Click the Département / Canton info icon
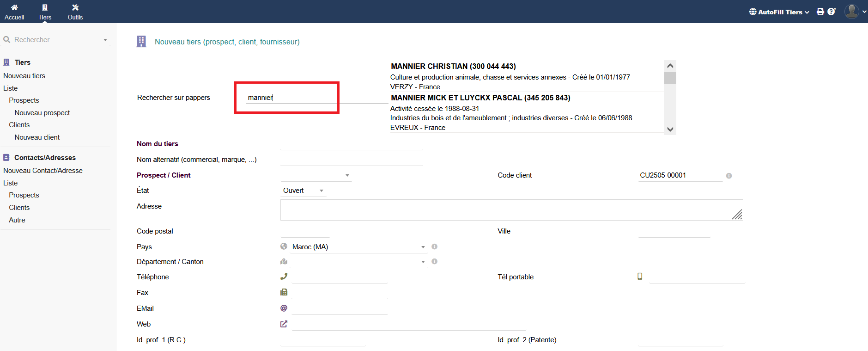 [434, 262]
